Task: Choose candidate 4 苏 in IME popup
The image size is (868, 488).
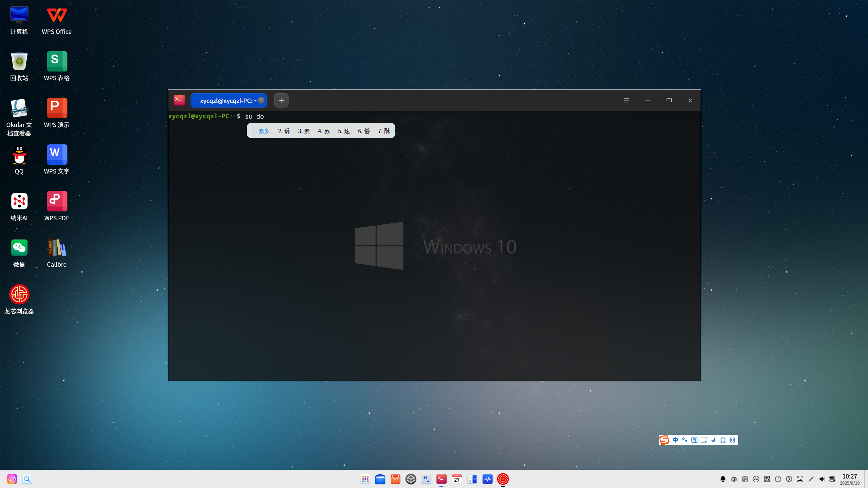Action: 324,131
